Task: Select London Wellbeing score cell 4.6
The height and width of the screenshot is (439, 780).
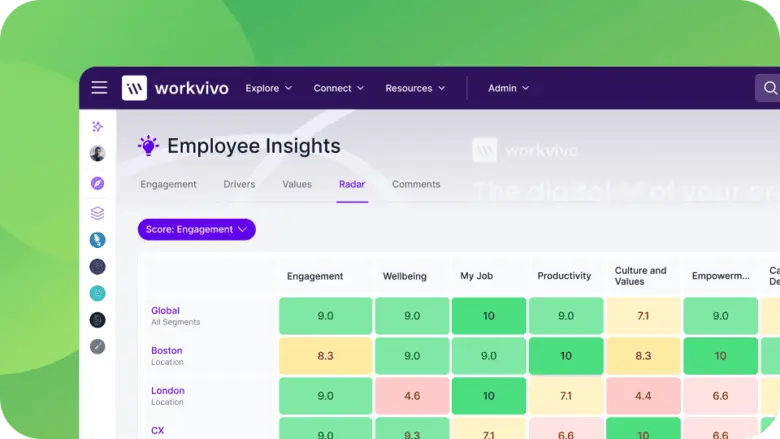Action: click(412, 396)
